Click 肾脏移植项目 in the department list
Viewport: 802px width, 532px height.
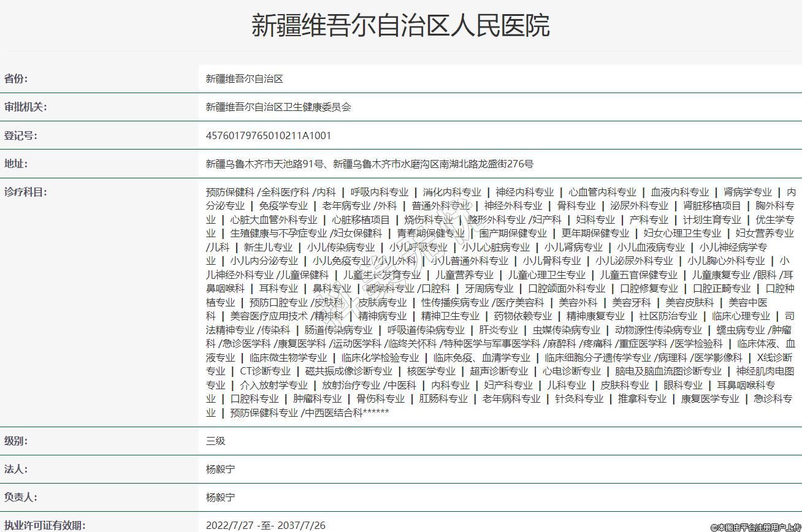point(712,205)
